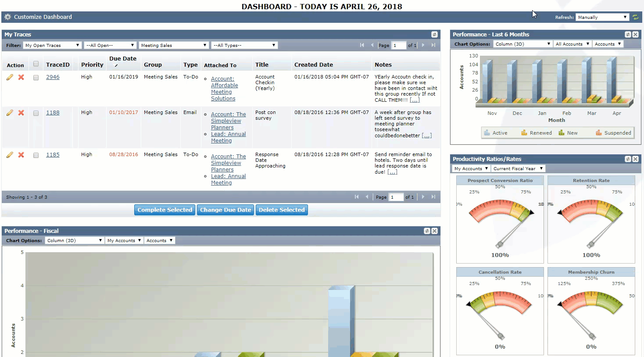This screenshot has height=357, width=644.
Task: Go to first page in top pager
Action: [362, 45]
